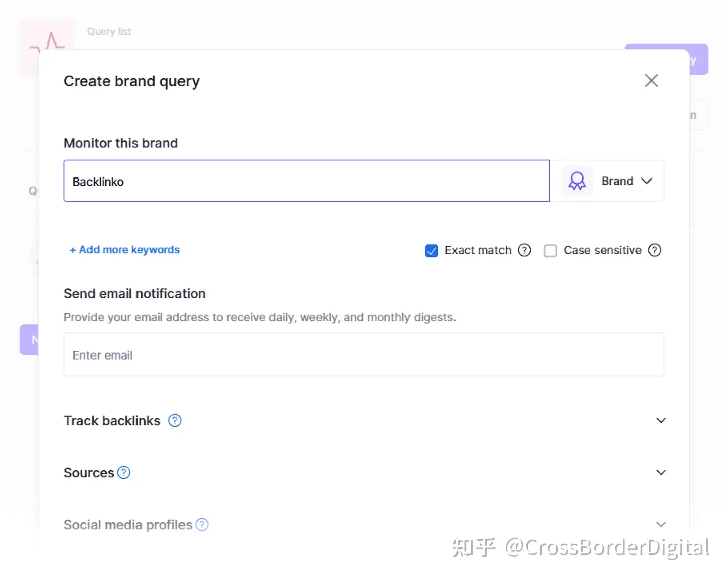The width and height of the screenshot is (728, 580).
Task: Enable the Case sensitive checkbox
Action: (551, 251)
